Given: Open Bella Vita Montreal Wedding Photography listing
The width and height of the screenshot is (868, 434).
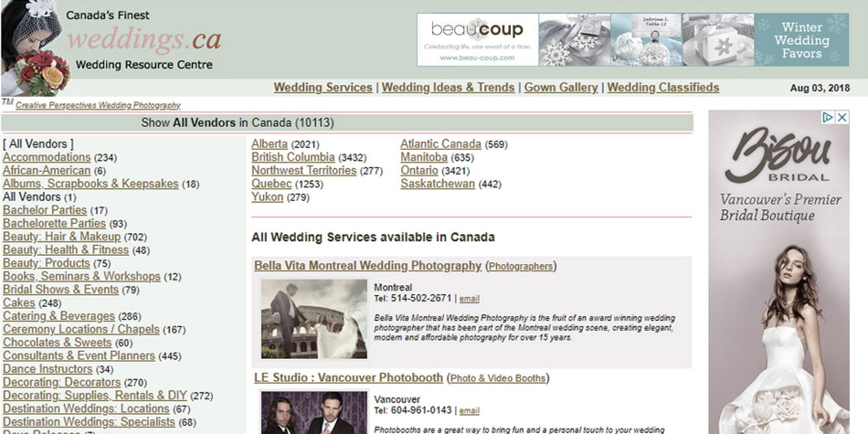Looking at the screenshot, I should click(x=368, y=266).
